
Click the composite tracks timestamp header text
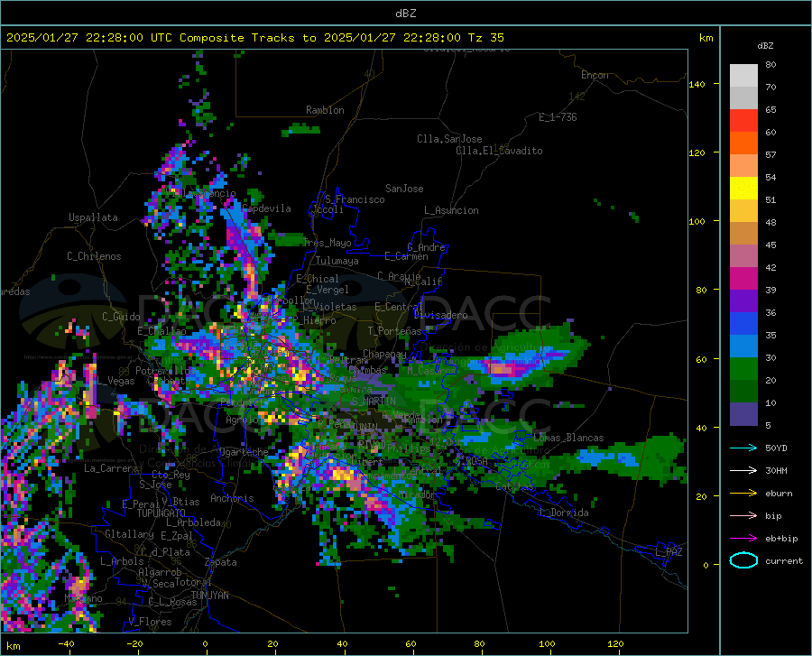[254, 38]
